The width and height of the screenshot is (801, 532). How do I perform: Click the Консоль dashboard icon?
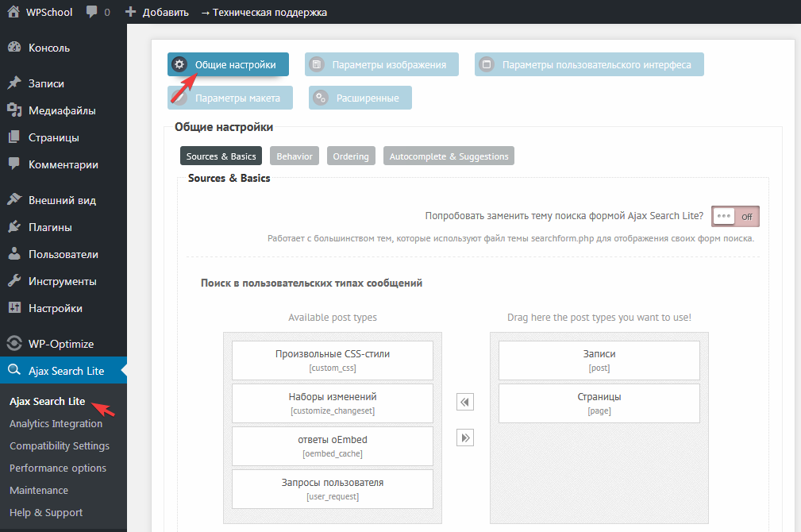[x=14, y=48]
